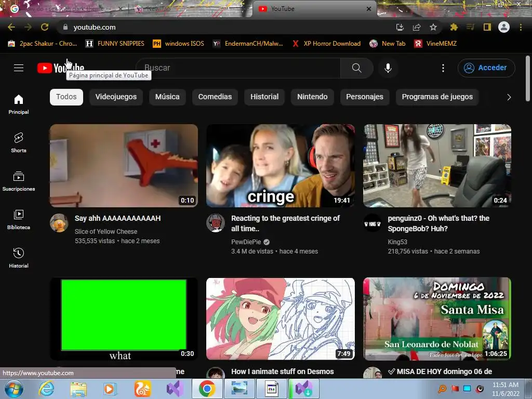Screen dimensions: 532x399
Task: Open the PewDiePie cringe video thumbnail
Action: tap(281, 166)
